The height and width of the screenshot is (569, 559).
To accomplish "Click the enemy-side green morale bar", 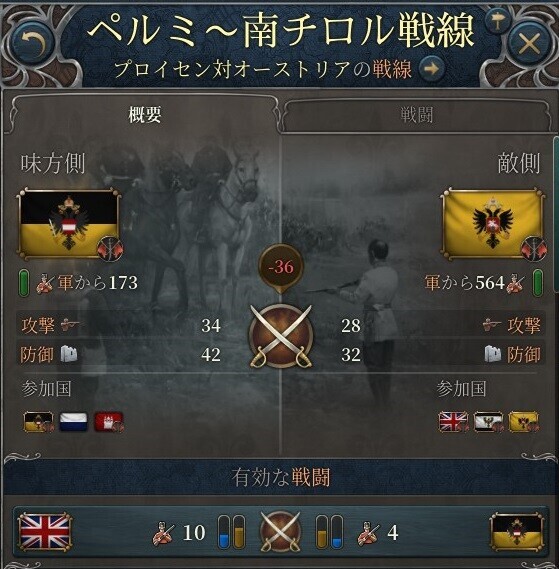I will coord(537,282).
